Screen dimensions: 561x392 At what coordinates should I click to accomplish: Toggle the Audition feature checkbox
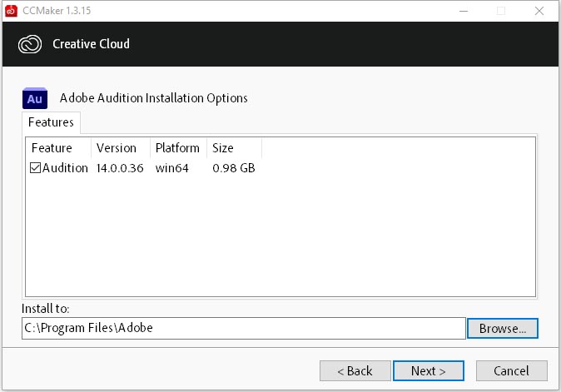[x=36, y=168]
